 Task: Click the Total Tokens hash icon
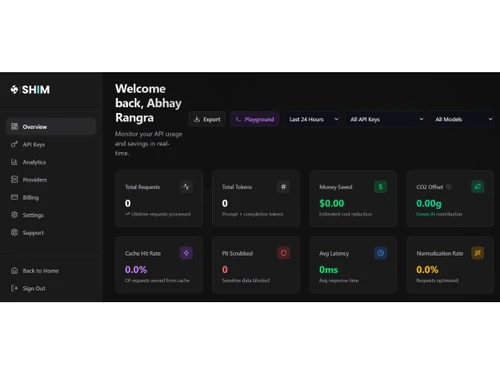pyautogui.click(x=283, y=187)
